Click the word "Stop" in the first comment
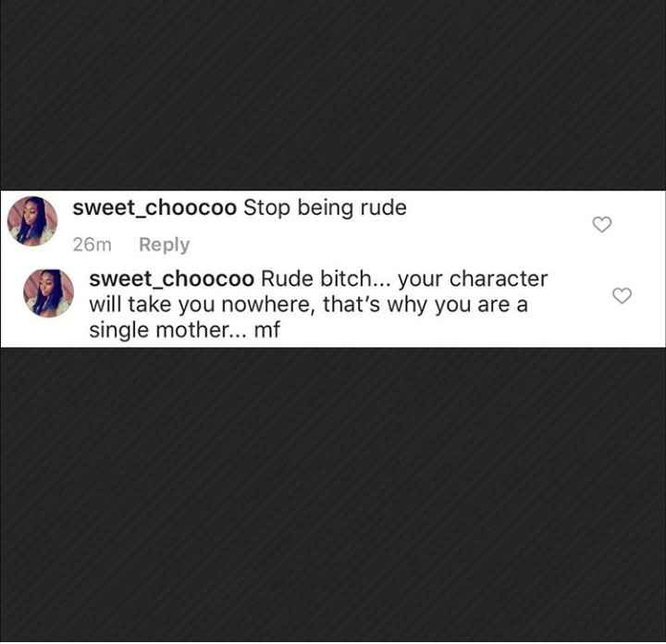Viewport: 666px width, 644px height. click(266, 208)
